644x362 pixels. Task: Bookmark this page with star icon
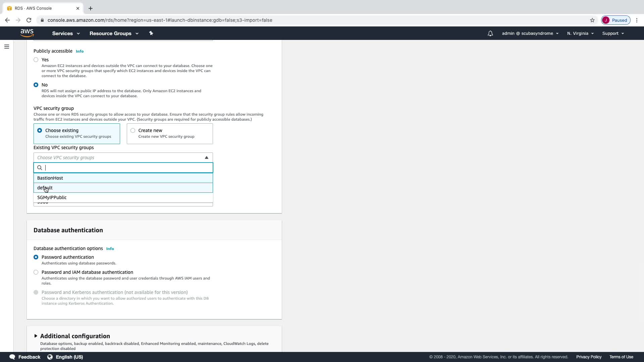tap(592, 20)
